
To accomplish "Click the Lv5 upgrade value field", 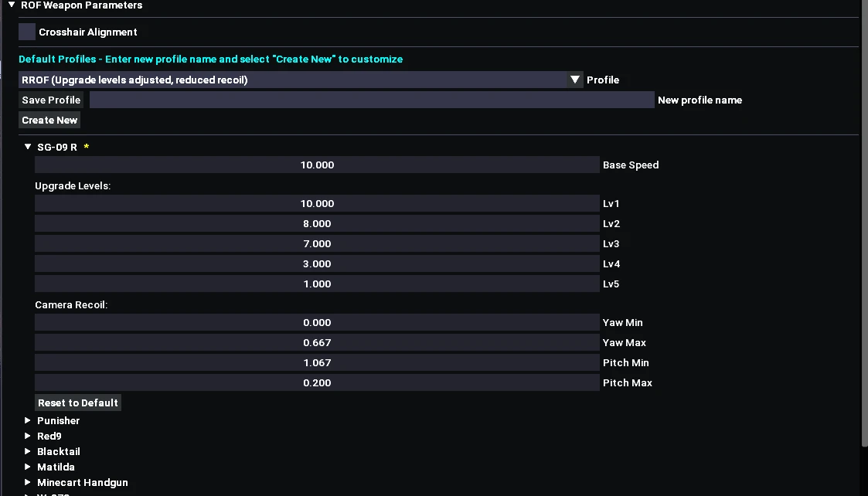I will [317, 284].
